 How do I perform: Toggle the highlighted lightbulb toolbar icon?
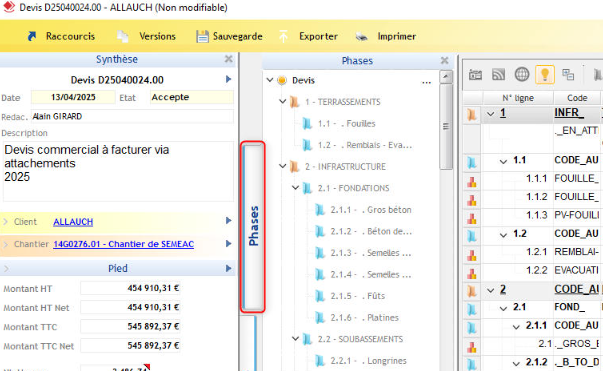pos(545,75)
